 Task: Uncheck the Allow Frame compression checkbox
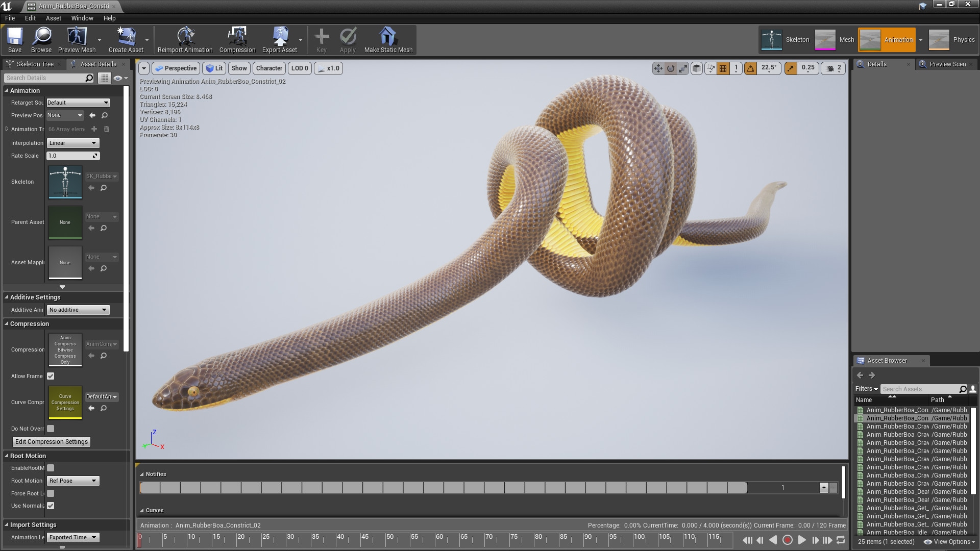tap(51, 376)
